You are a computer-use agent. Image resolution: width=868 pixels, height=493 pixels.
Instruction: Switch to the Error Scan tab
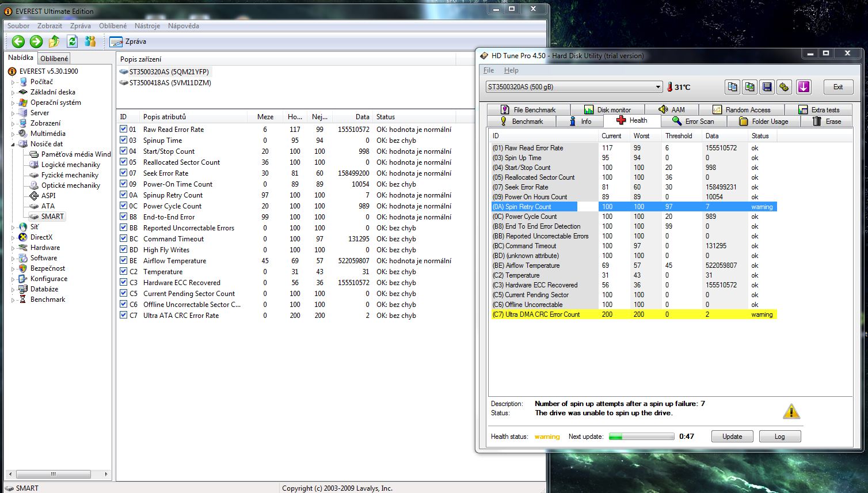click(694, 122)
